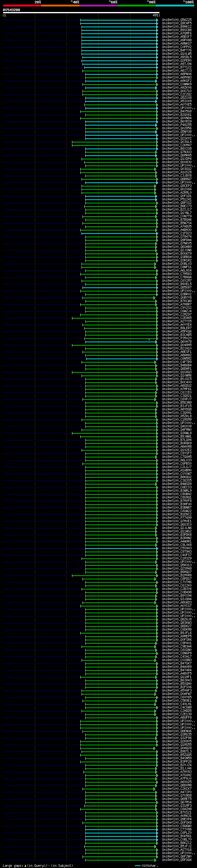Image resolution: width=197 pixels, height=868 pixels.
Task: Select hit UniRef100_A4TIP0
Action: [177, 792]
